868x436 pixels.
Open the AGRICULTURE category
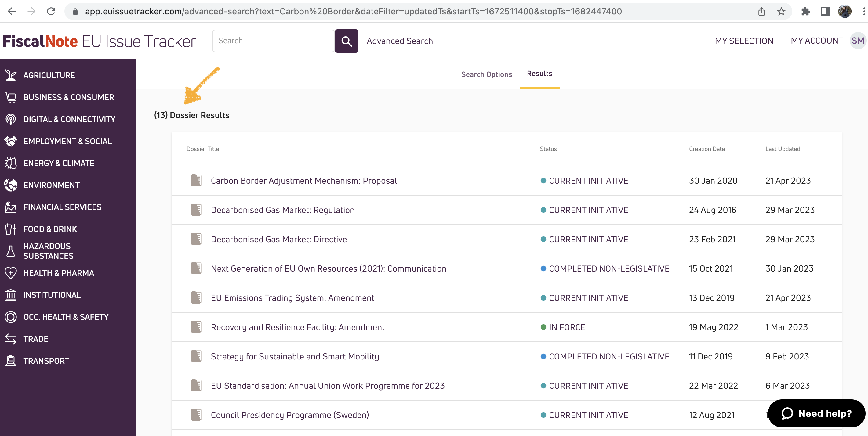49,75
